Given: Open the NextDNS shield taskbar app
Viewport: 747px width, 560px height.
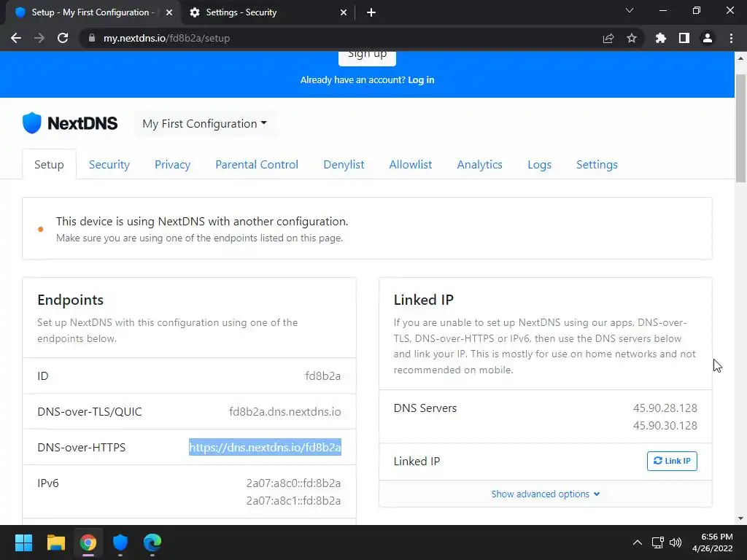Looking at the screenshot, I should 120,542.
